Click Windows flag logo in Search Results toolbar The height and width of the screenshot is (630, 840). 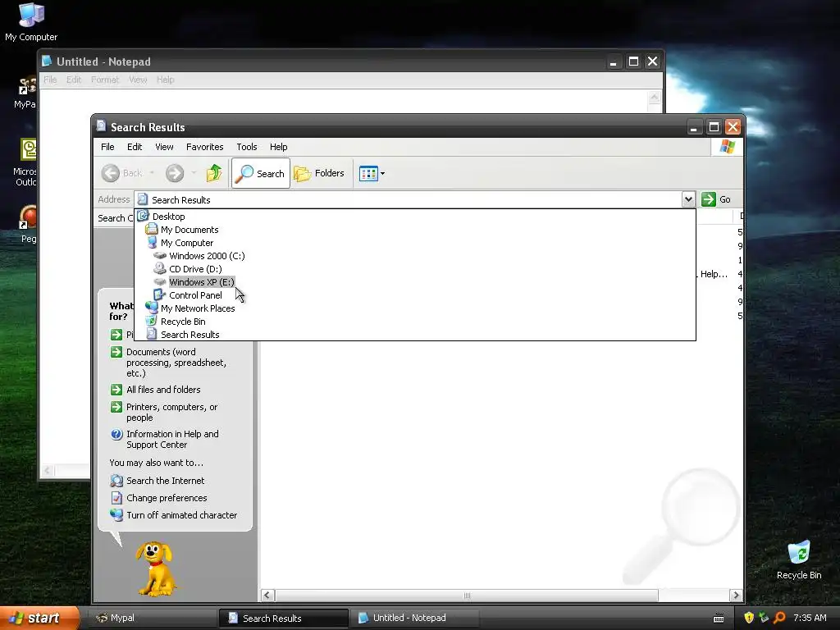coord(727,146)
